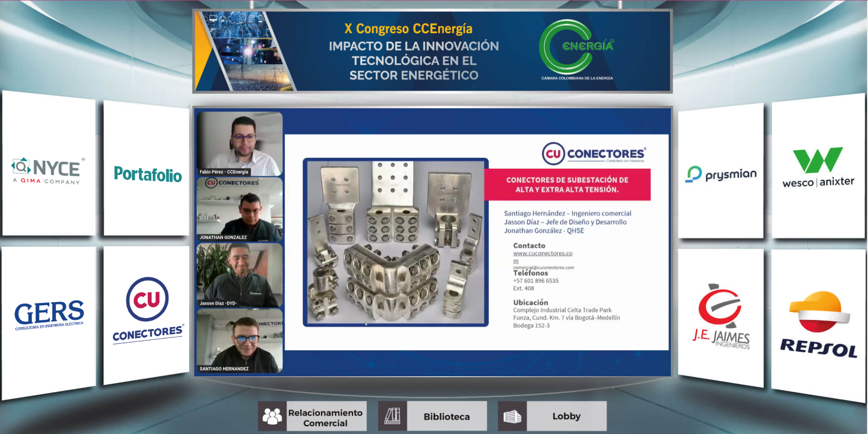Select Santiago Hernandez video thumbnail
This screenshot has height=434, width=868.
coord(240,341)
